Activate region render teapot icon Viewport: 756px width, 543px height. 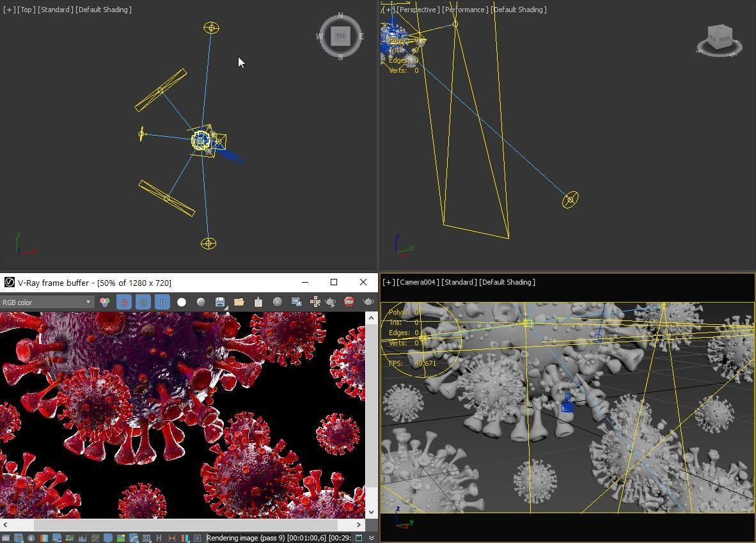coord(331,303)
